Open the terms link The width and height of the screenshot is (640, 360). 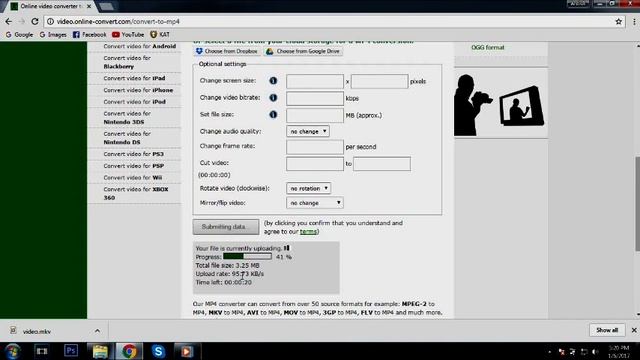[308, 232]
